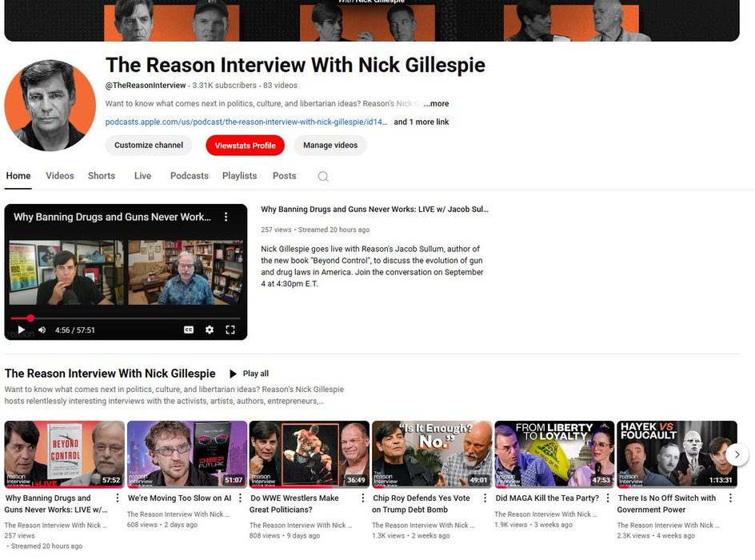Open the three-dot menu in the featured player

pyautogui.click(x=226, y=217)
